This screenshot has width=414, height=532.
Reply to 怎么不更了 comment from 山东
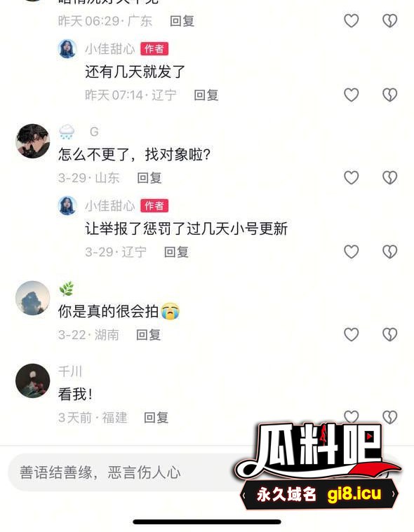click(x=149, y=178)
